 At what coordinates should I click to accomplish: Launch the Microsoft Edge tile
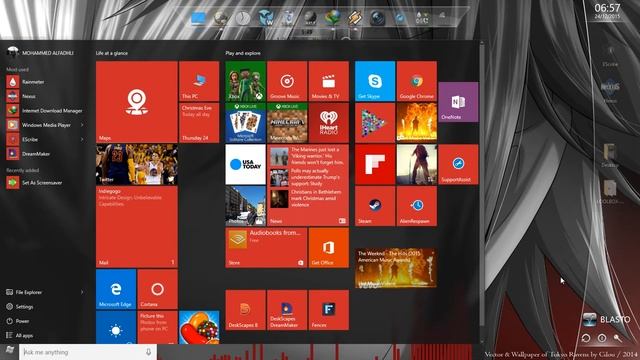[116, 289]
